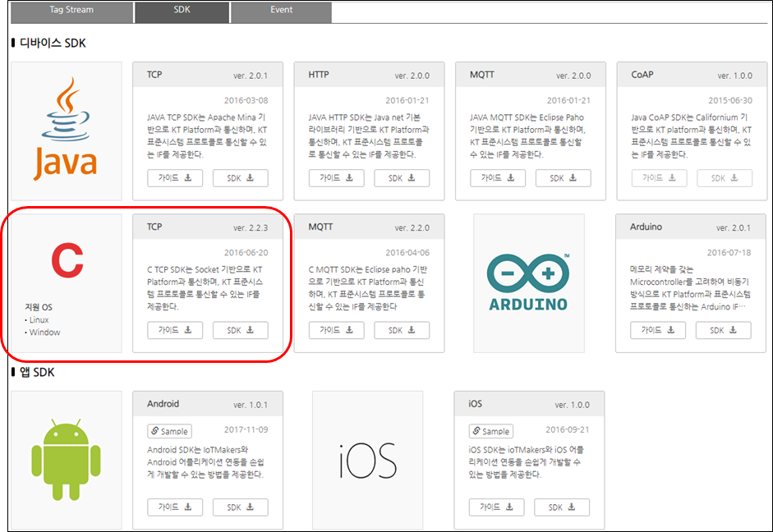
Task: Click the Arduino card title
Action: click(646, 227)
